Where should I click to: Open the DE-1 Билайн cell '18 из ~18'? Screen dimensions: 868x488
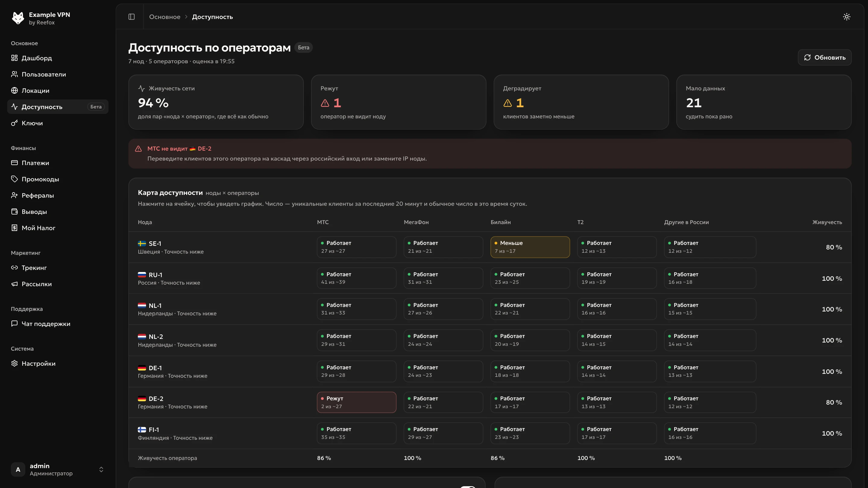pyautogui.click(x=530, y=371)
